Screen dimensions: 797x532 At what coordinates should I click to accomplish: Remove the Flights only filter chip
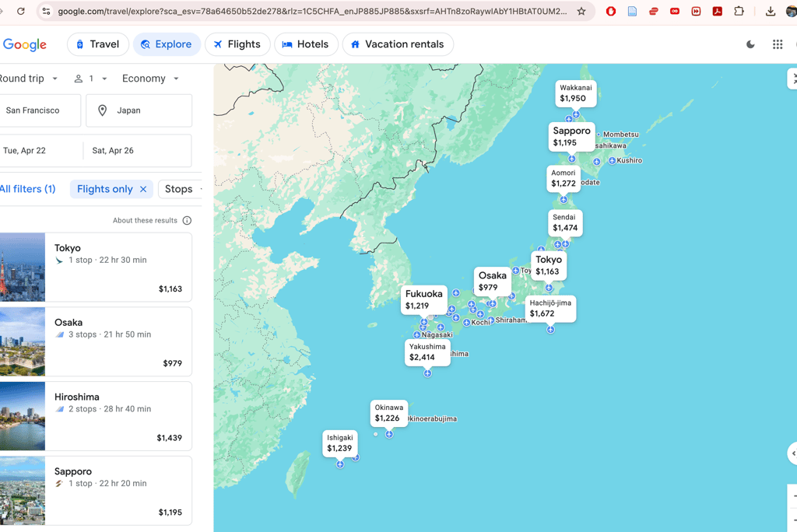click(x=143, y=189)
